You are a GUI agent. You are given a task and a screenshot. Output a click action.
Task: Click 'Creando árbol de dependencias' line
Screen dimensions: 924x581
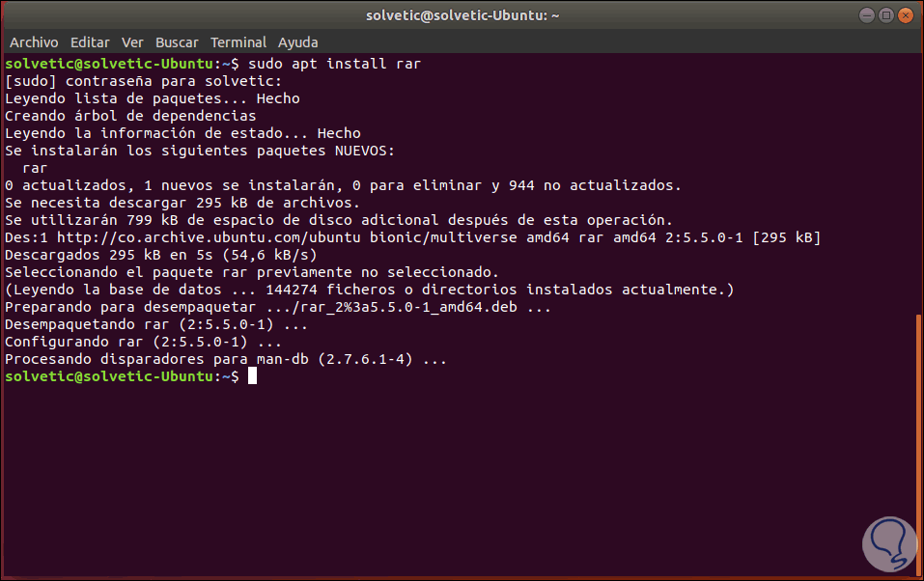(x=130, y=116)
